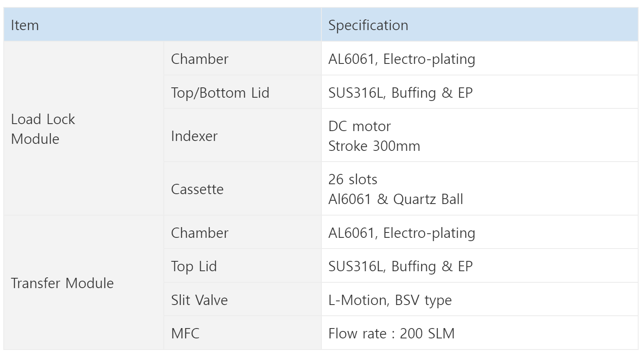Click the Stroke 300mm text
644x359 pixels.
click(x=374, y=146)
